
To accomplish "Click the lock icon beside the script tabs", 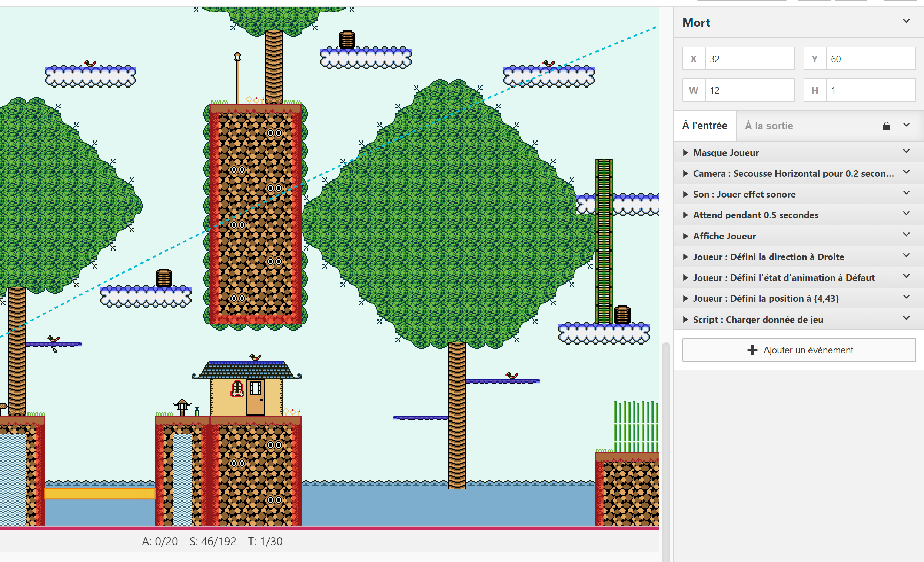I will [886, 126].
